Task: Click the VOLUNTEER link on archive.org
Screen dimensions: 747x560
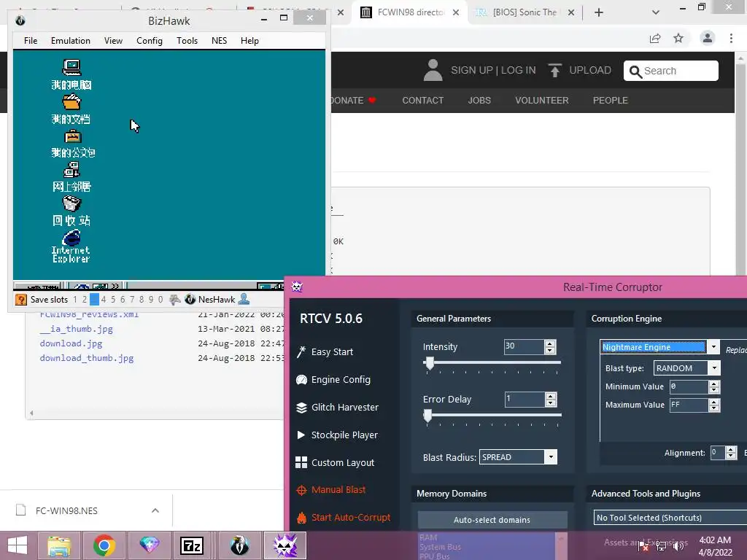Action: 542,101
